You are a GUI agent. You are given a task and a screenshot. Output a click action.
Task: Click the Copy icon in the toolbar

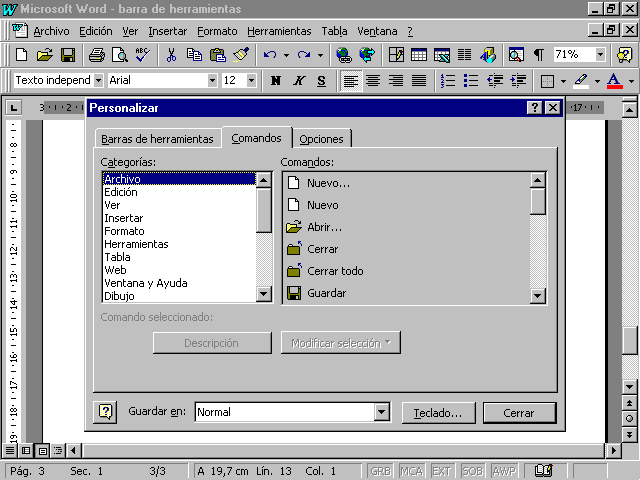tap(194, 55)
